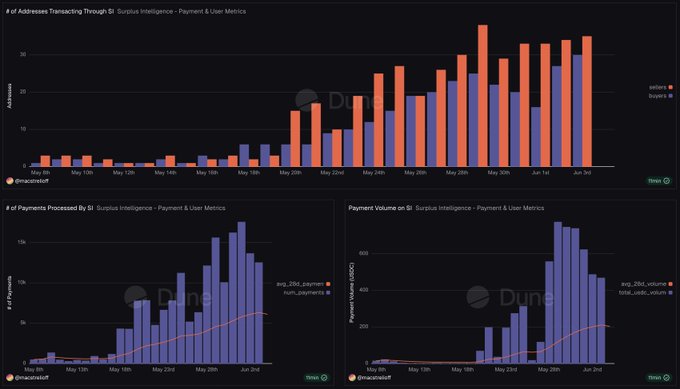Open dashboard subtitle link beside Payment Volume title

480,208
